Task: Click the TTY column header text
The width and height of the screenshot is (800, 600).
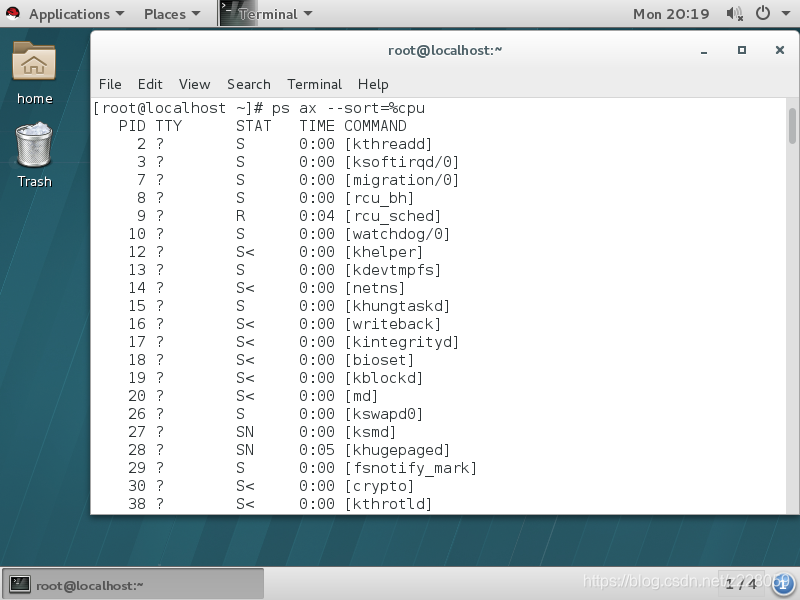Action: point(168,126)
